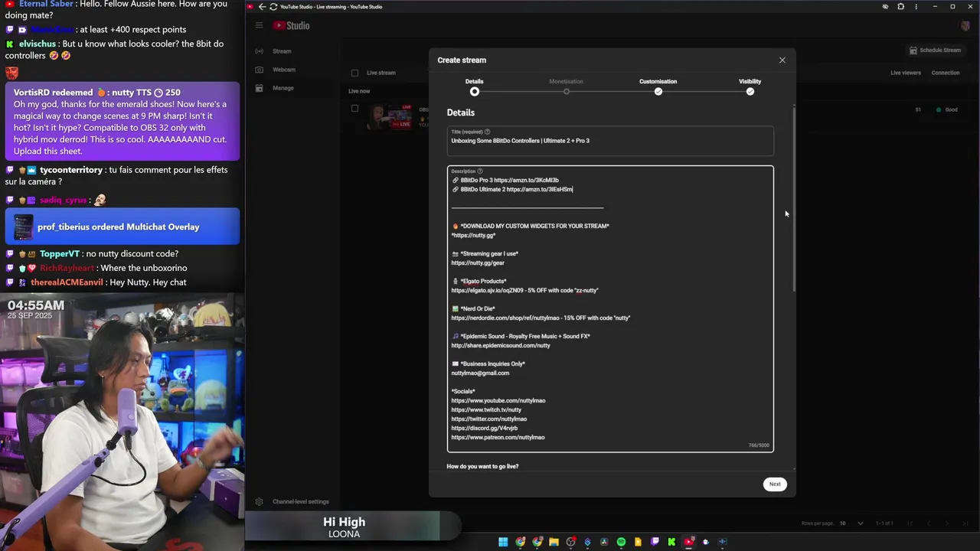Open OBS Studio from the taskbar
This screenshot has width=980, height=551.
(570, 542)
